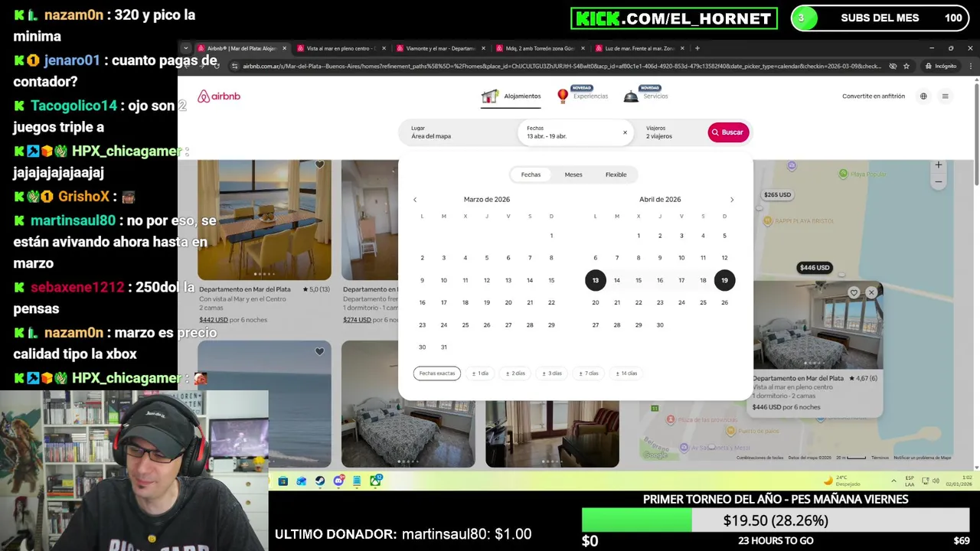Screen dimensions: 980x551
Task: Click the browser address bar
Action: 561,66
